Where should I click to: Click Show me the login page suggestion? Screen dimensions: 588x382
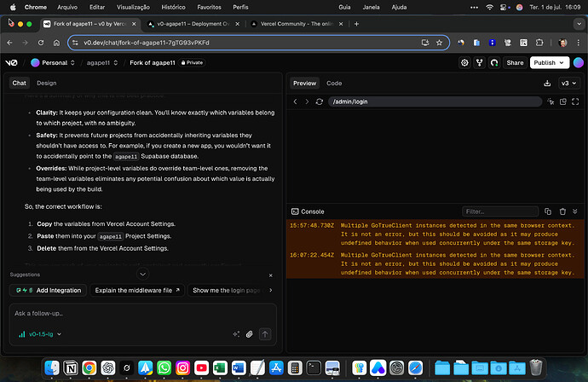tap(226, 290)
